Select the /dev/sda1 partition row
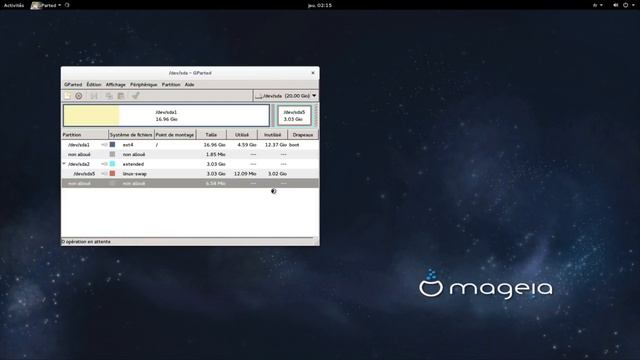This screenshot has height=360, width=640. point(190,145)
